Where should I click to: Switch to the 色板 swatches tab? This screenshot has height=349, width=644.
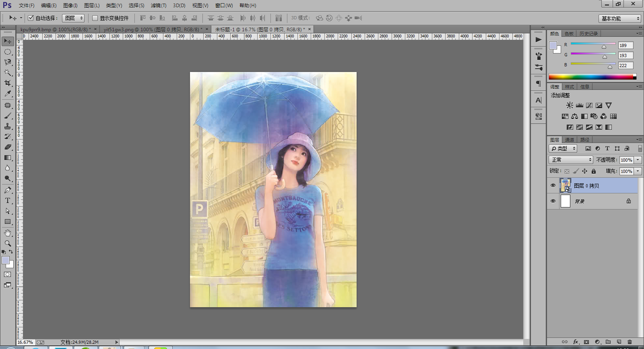[569, 34]
